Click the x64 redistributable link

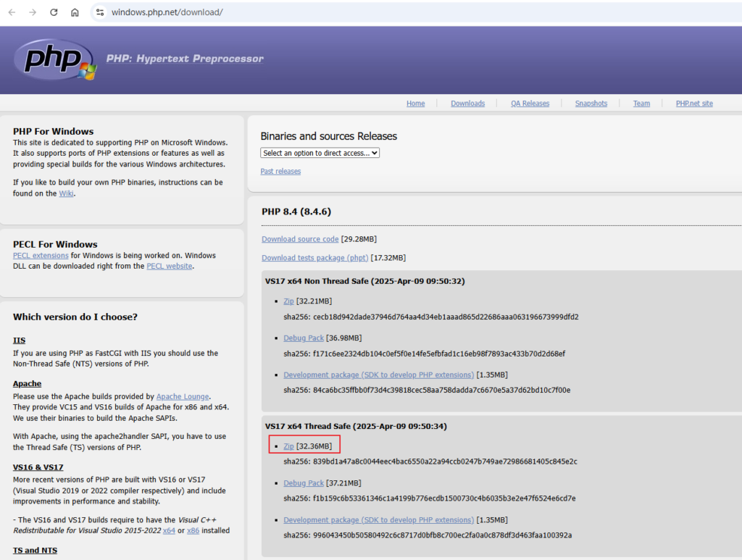(x=169, y=530)
